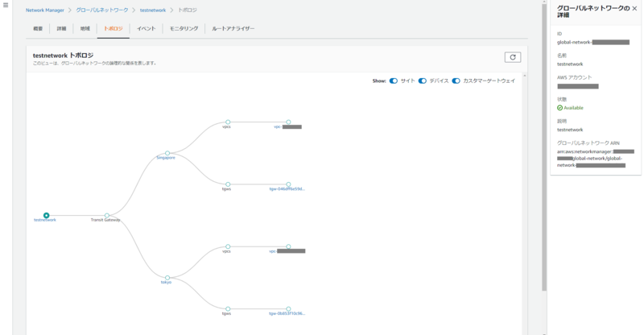Toggle the デバイス show switch

click(x=422, y=81)
